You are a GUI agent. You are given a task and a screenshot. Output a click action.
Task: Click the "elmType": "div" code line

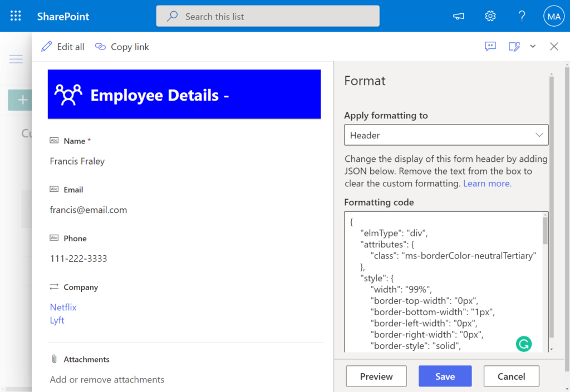click(394, 233)
